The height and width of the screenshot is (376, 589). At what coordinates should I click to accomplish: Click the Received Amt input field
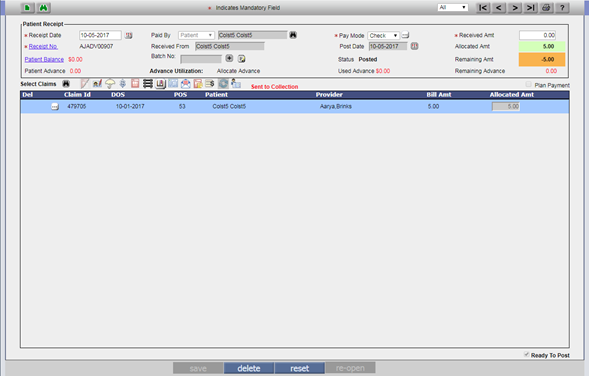[538, 35]
